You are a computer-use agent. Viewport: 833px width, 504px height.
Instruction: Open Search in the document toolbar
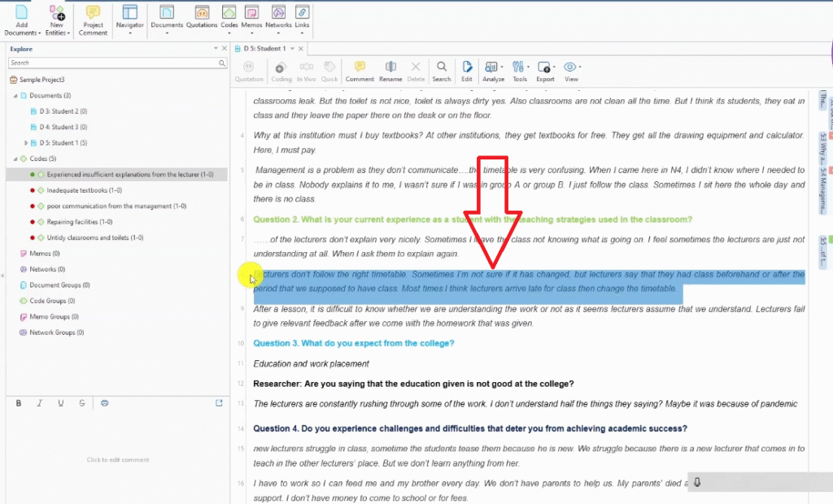click(442, 71)
